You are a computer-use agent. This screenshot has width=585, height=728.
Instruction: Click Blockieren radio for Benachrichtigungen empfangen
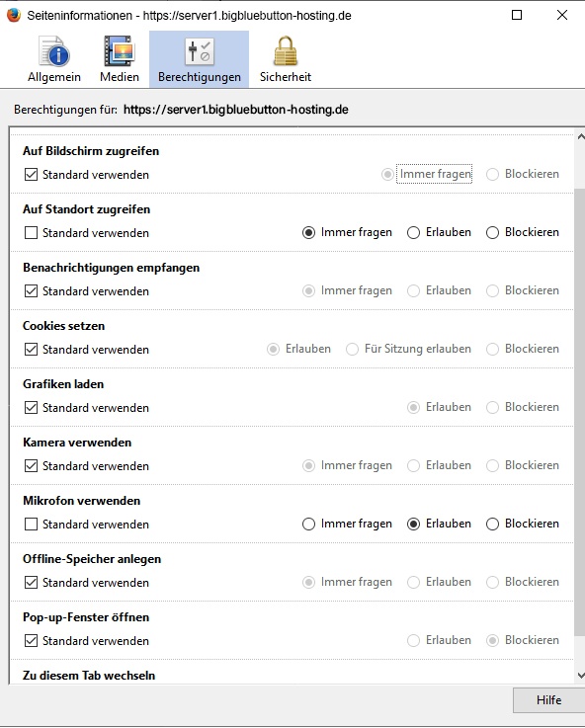(492, 291)
